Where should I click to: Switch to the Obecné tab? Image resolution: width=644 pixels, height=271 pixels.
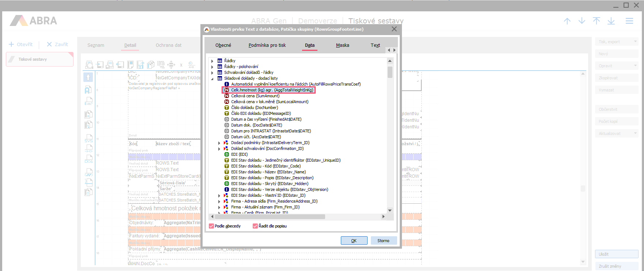pyautogui.click(x=223, y=45)
